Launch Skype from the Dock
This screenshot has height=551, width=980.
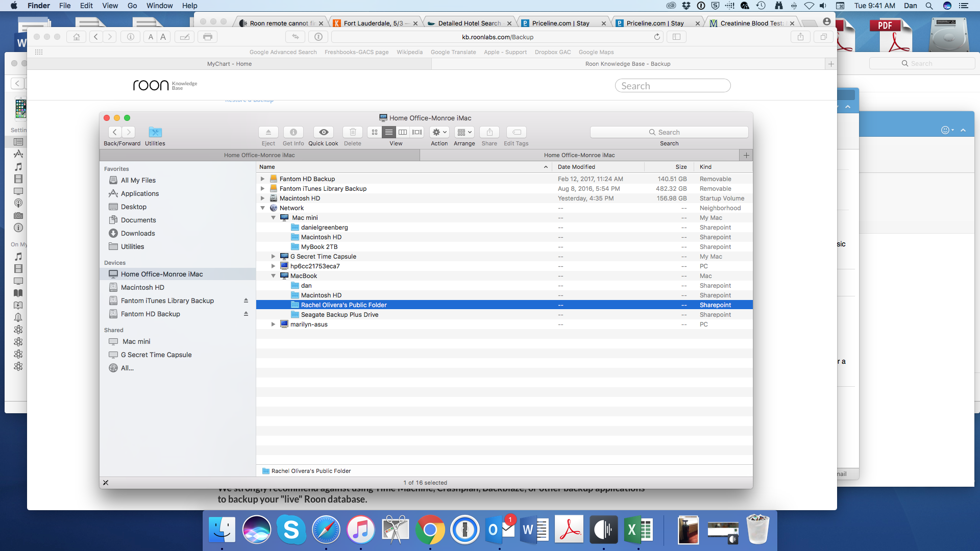291,530
